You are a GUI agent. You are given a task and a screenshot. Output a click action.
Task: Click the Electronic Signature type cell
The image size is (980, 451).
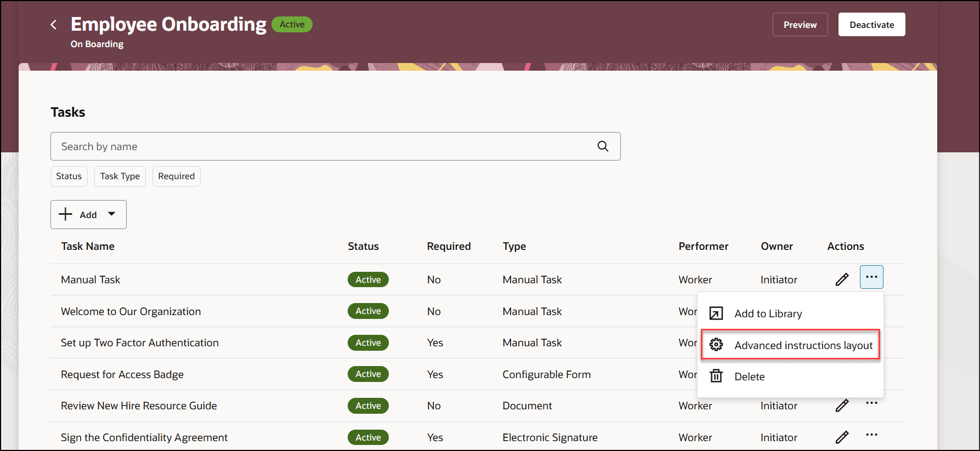[x=550, y=437]
